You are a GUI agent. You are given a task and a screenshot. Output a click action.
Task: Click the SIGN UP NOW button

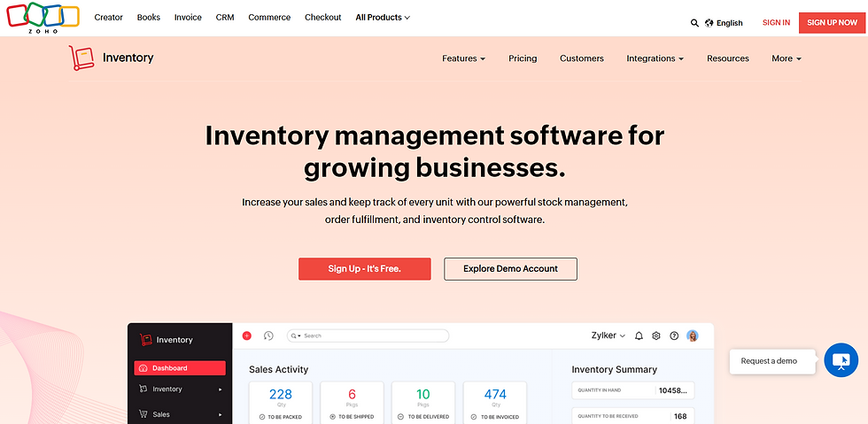pos(832,23)
